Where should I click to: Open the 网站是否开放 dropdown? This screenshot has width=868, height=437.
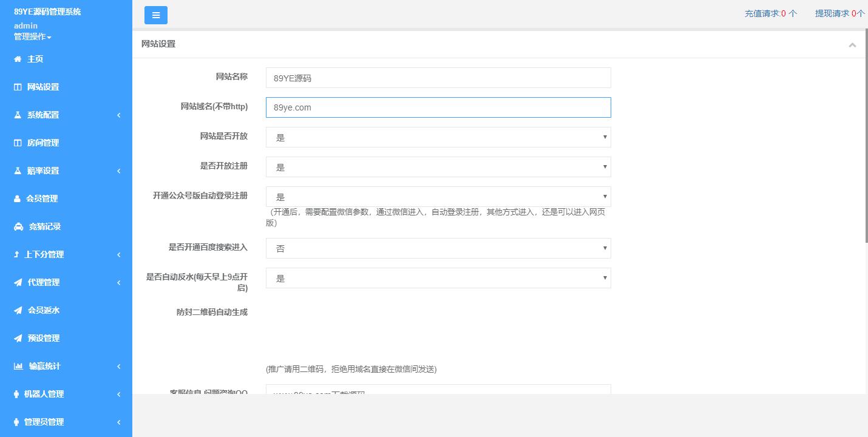coord(438,137)
